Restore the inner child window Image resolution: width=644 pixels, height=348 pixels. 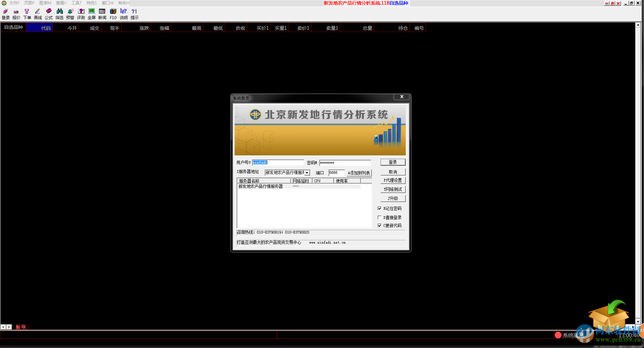pos(631,3)
